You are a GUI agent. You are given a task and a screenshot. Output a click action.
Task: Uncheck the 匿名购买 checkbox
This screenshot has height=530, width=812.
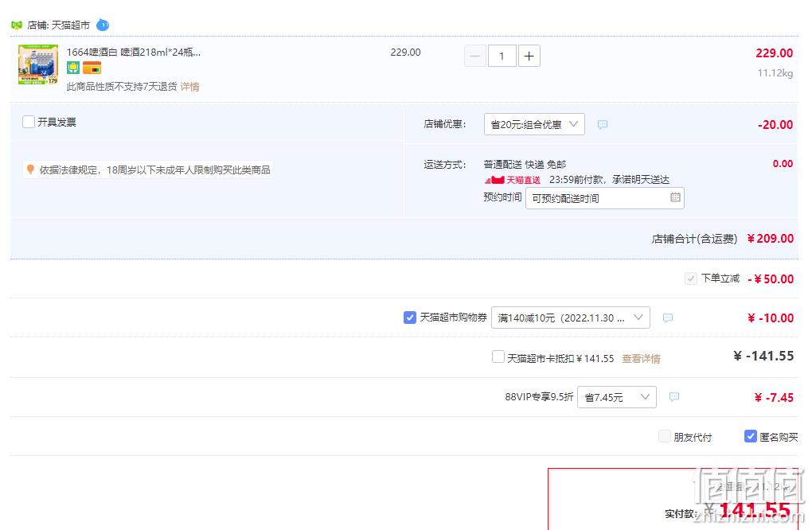tap(751, 436)
